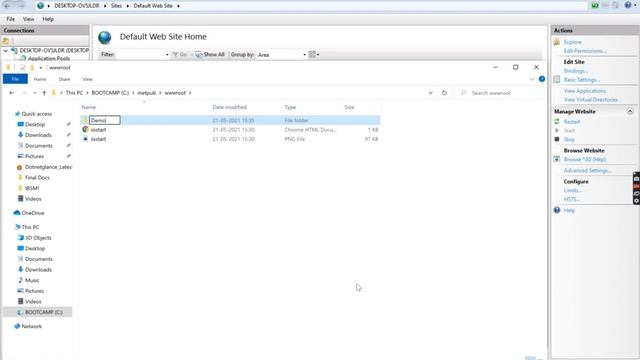This screenshot has width=640, height=360.
Task: Open Bindings in Actions pane
Action: tap(576, 71)
